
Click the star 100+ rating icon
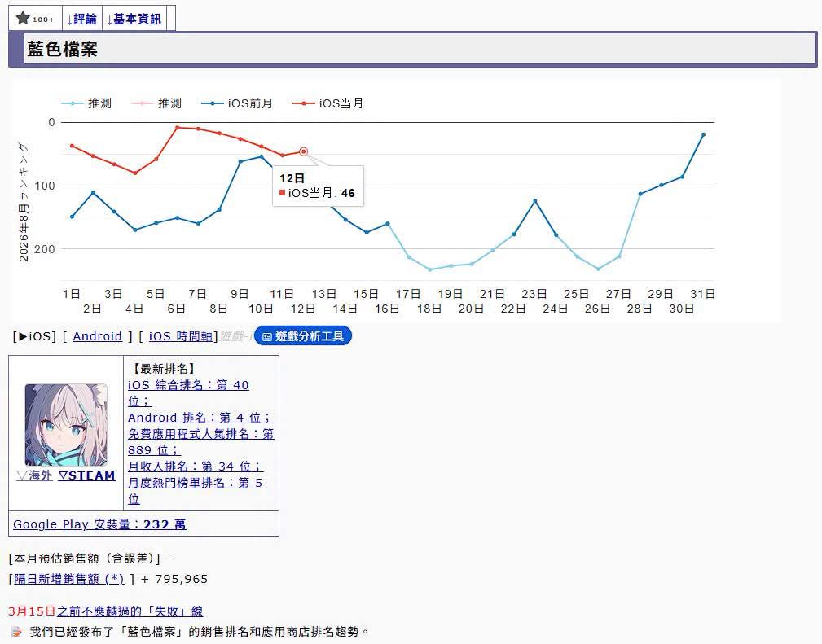click(x=35, y=19)
